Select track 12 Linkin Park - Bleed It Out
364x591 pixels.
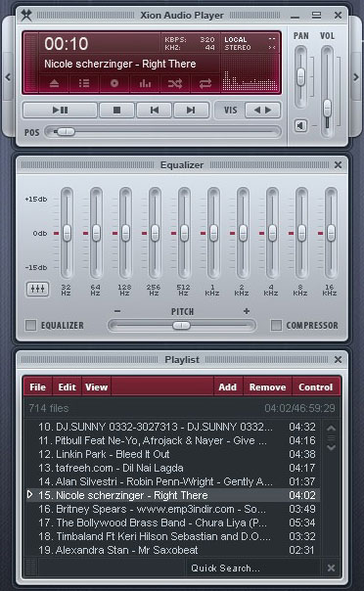tap(173, 454)
